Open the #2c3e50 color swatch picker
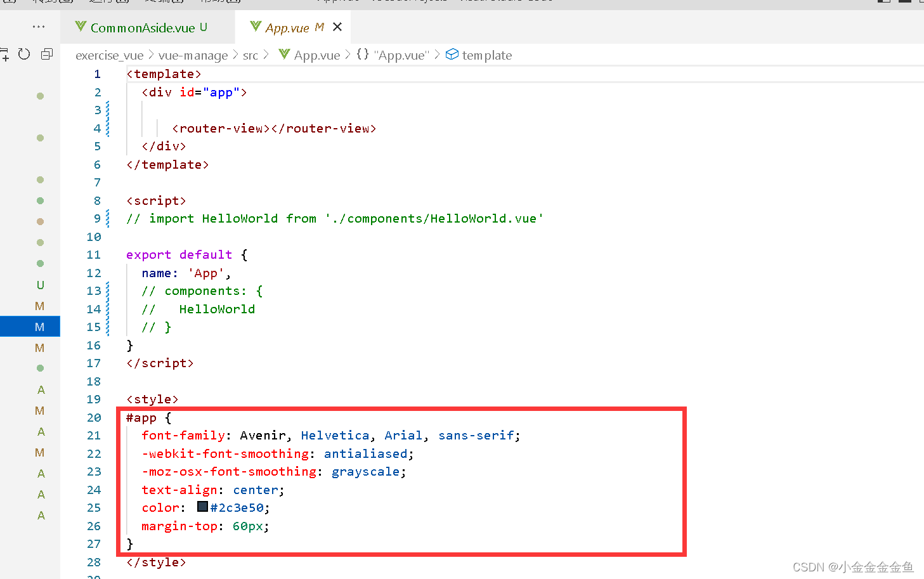924x579 pixels. pos(202,507)
